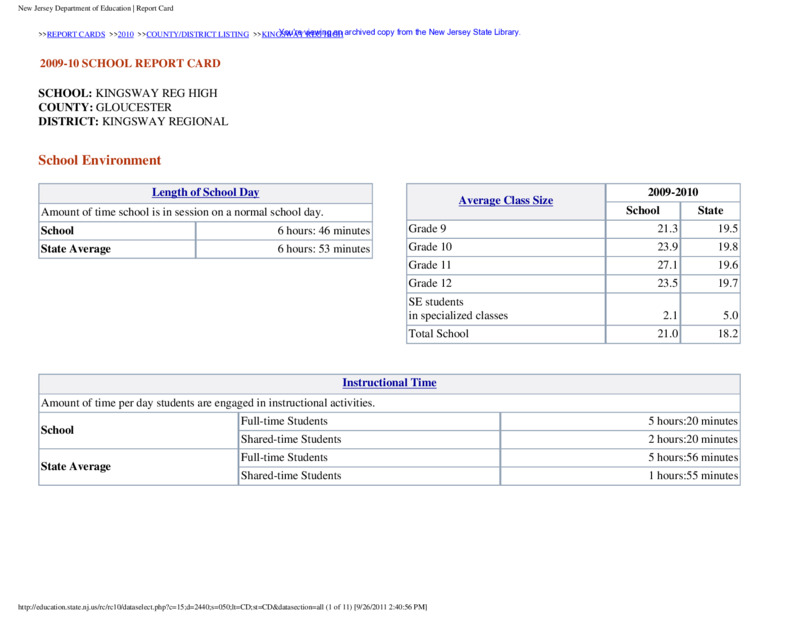
Task: Open the REPORT CARDS breadcrumb link
Action: pyautogui.click(x=76, y=34)
